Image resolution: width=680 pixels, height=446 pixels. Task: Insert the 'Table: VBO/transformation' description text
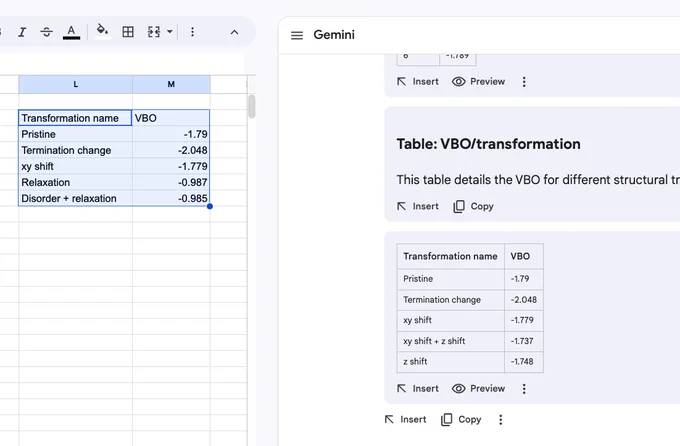click(418, 207)
